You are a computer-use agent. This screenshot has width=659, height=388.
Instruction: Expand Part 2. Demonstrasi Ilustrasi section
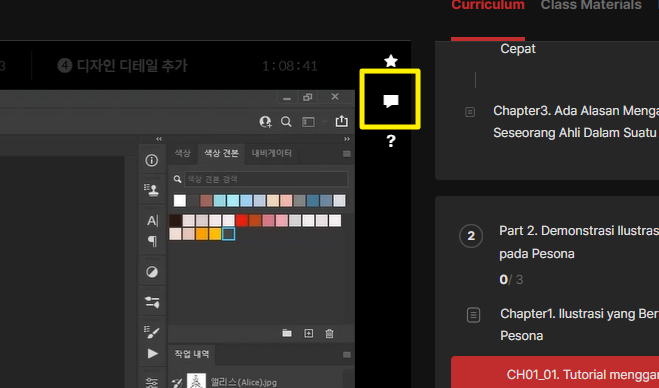point(579,242)
